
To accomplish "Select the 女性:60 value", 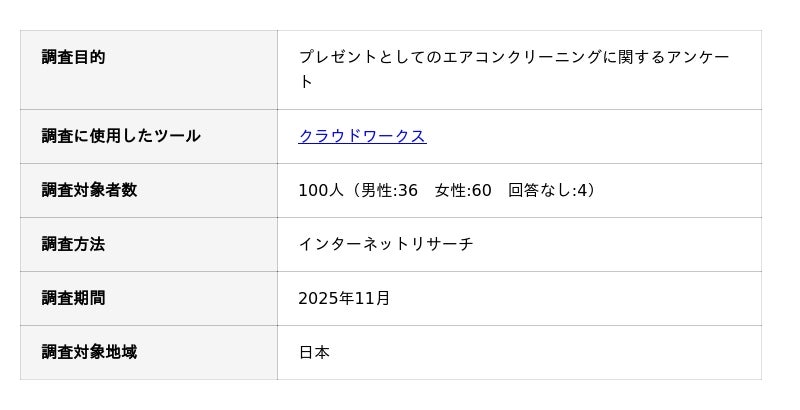I will click(x=463, y=190).
